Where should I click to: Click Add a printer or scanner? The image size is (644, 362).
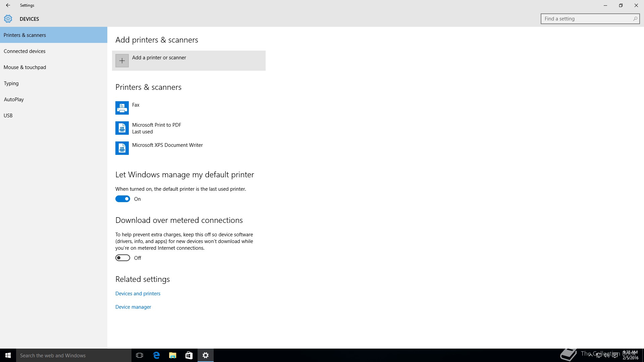(x=189, y=61)
